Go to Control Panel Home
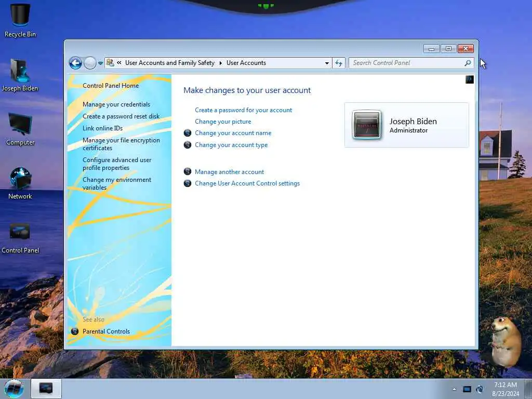Image resolution: width=532 pixels, height=399 pixels. (x=111, y=86)
